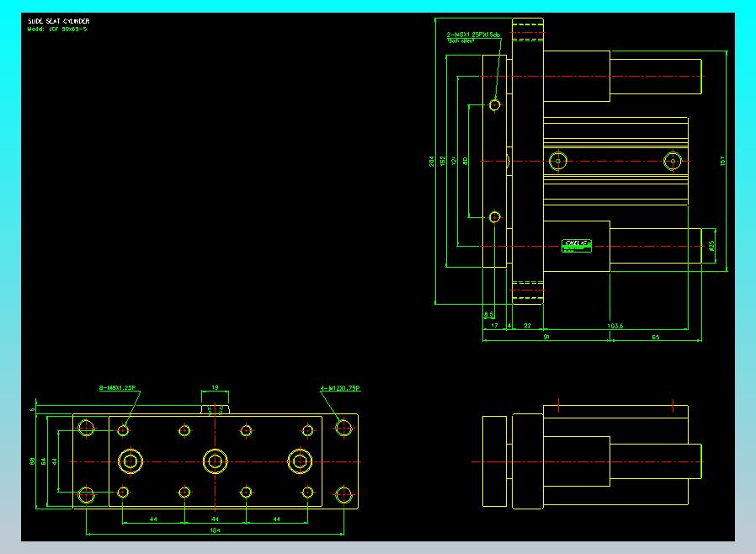Viewport: 756px width, 554px height.
Task: Select the center counterbored hole in bottom plate
Action: click(215, 461)
